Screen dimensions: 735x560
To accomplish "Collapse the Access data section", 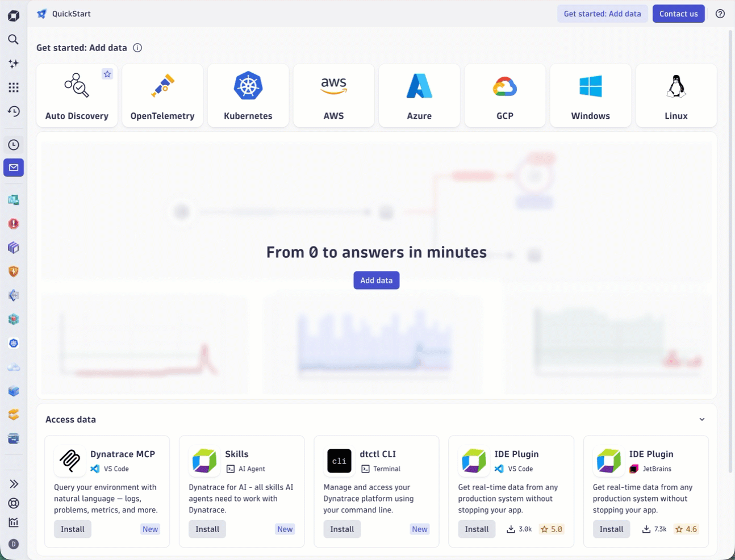I will click(702, 420).
